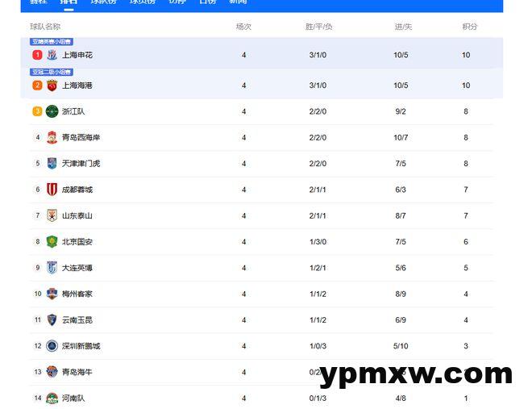Screen dimensions: 532x409
Task: Click 北京国安's 1/3/0 record
Action: tap(318, 242)
